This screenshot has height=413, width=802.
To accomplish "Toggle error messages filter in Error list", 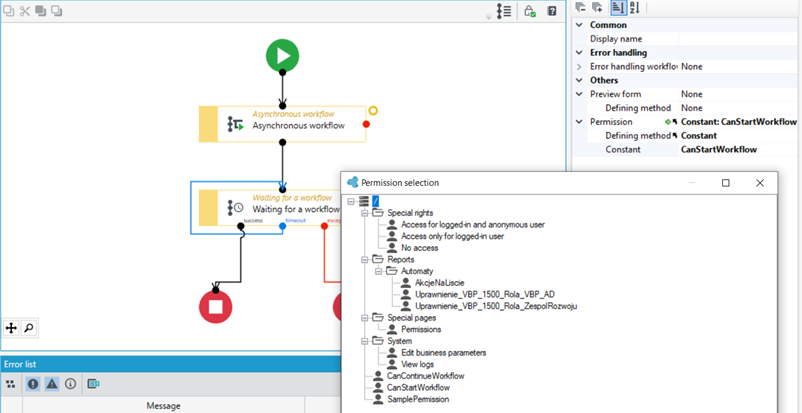I will (33, 383).
